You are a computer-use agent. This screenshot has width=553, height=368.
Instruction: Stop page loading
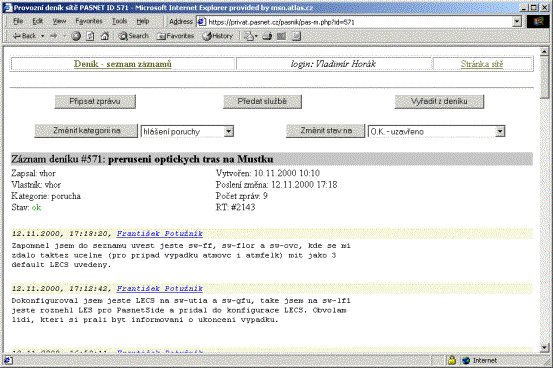coord(76,36)
